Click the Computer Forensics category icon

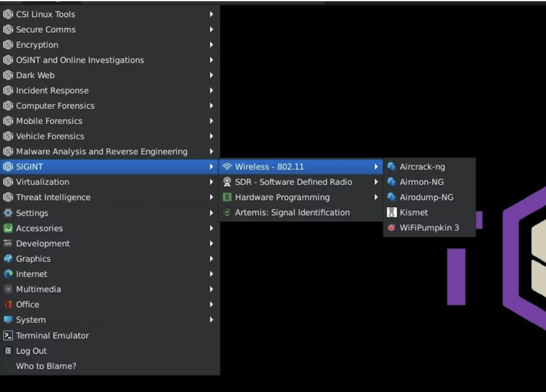coord(8,106)
